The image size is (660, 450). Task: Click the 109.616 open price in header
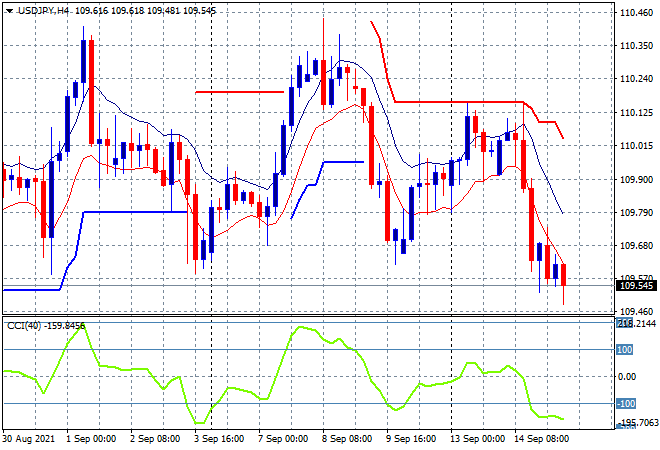(91, 11)
